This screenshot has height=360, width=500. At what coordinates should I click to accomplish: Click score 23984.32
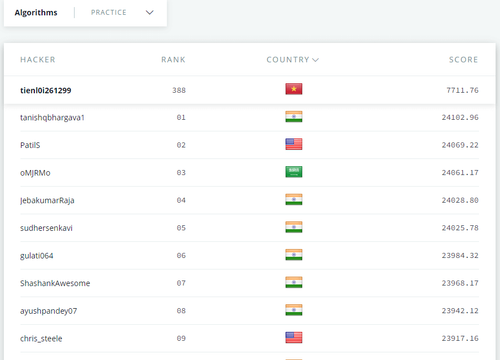coord(460,256)
